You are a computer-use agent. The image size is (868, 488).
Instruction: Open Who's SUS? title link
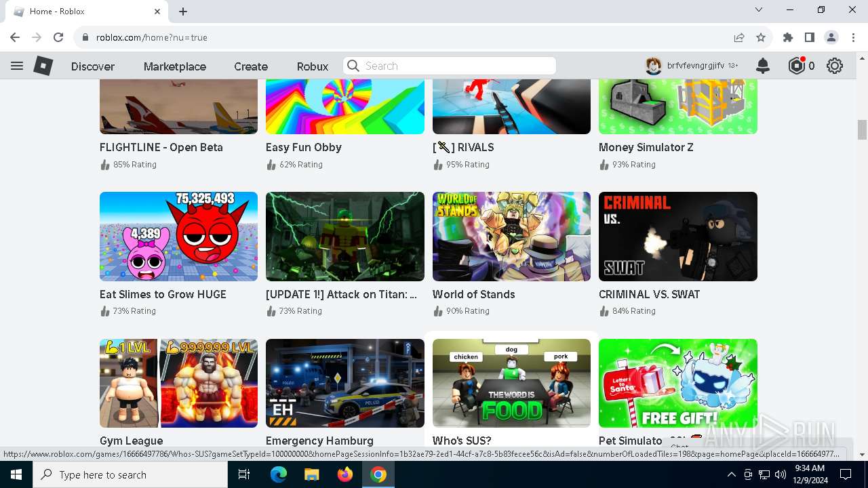pos(462,441)
